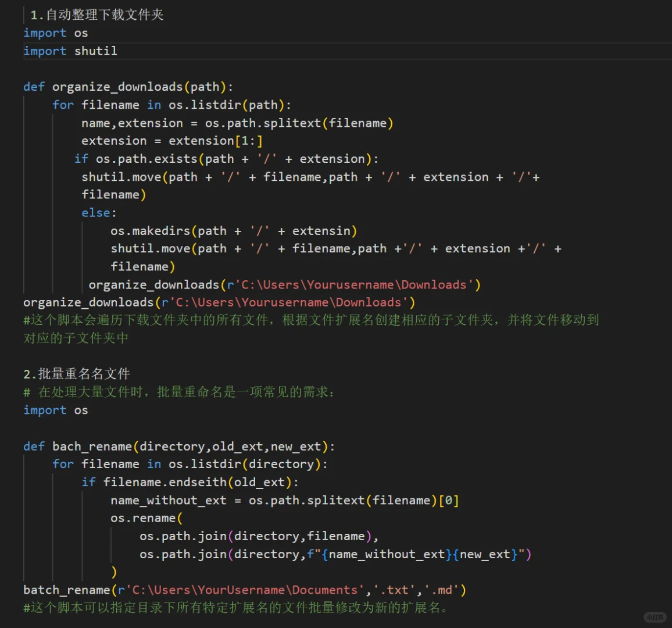Click the line 'os.path.join(directory,filename),'
Screen dimensions: 672x628
click(259, 536)
